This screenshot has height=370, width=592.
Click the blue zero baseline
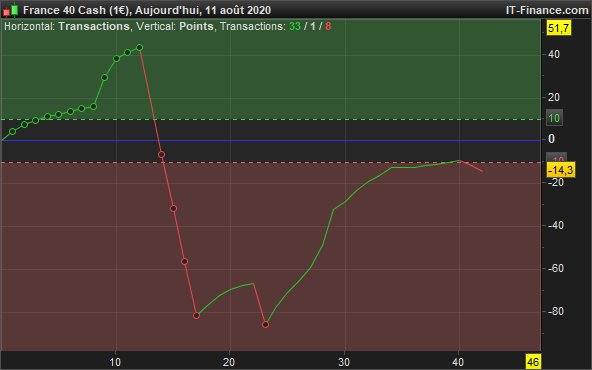pyautogui.click(x=271, y=140)
